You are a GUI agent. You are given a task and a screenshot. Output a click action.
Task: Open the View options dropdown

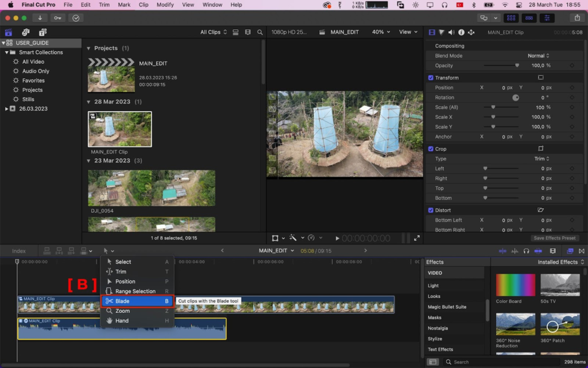click(x=408, y=32)
